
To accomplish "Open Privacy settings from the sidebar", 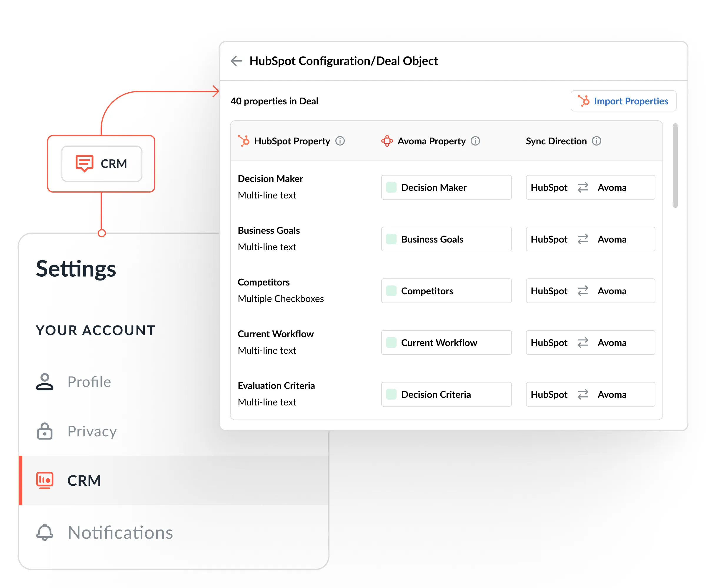I will pyautogui.click(x=92, y=431).
